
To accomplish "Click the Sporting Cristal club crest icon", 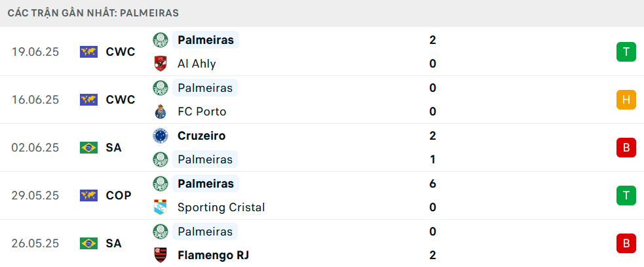I will (160, 207).
